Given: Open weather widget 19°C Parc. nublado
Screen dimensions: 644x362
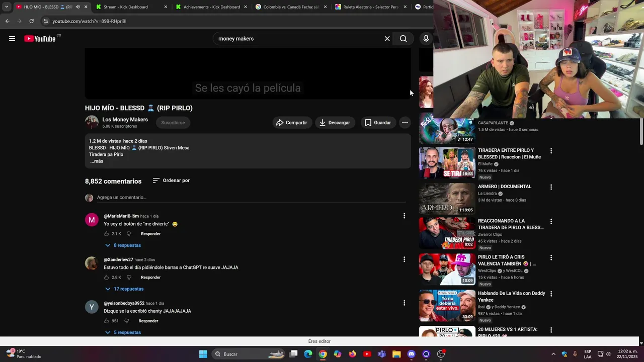Looking at the screenshot, I should (24, 354).
